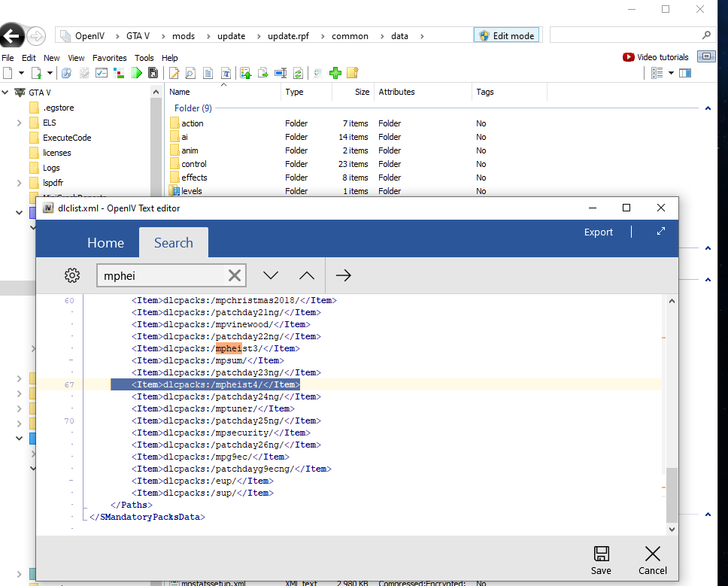Click the green play arrow toolbar icon

click(137, 73)
